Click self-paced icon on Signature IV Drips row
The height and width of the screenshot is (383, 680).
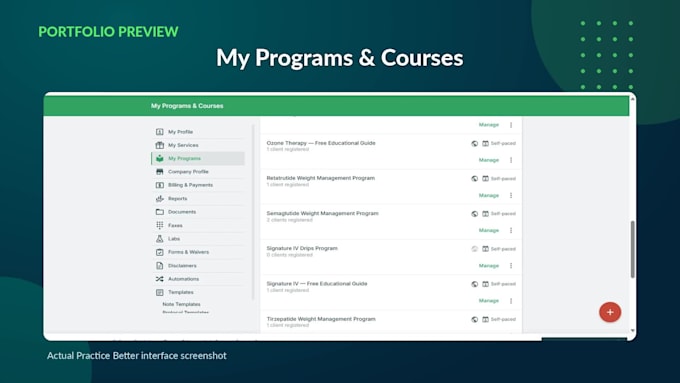point(485,249)
